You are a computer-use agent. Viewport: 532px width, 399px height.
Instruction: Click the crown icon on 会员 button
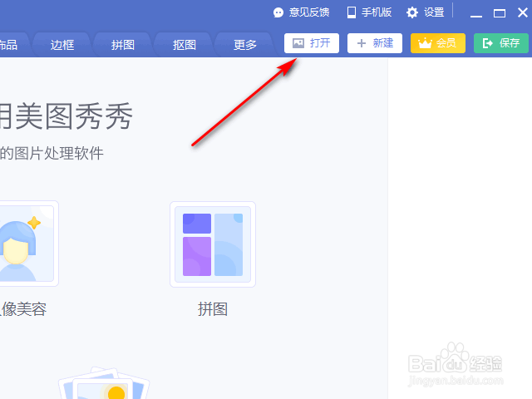click(425, 43)
